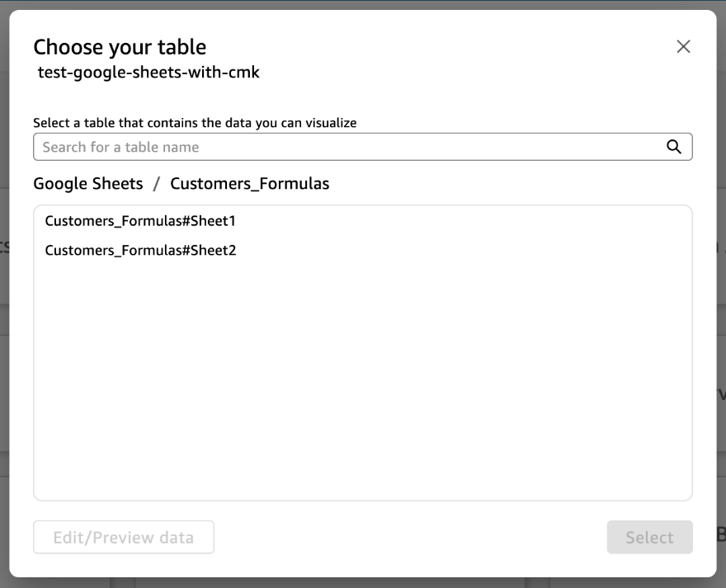
Task: Click the 'Search for a table name' placeholder
Action: point(120,148)
